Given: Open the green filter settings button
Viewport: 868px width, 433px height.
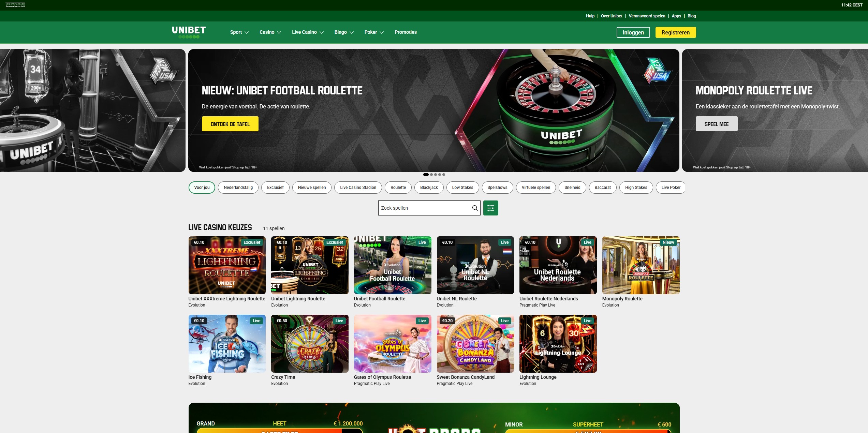Looking at the screenshot, I should point(490,208).
